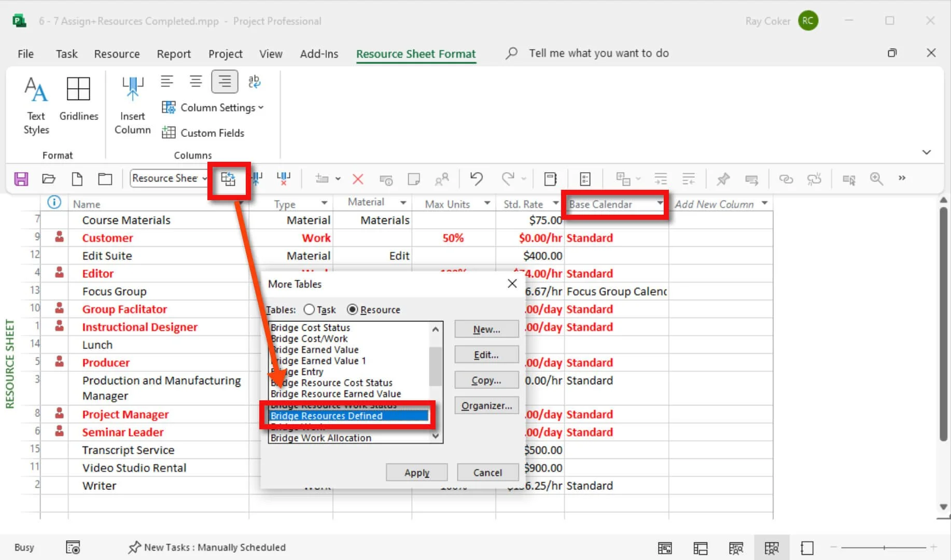Image resolution: width=951 pixels, height=560 pixels.
Task: Click the Open folder icon in toolbar
Action: (x=49, y=179)
